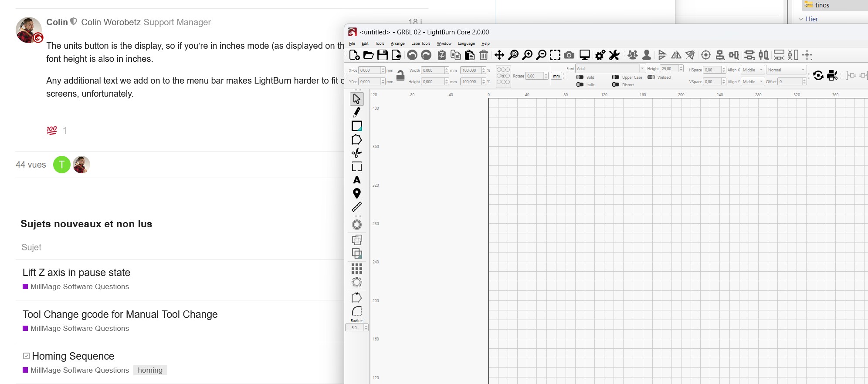Open the 'Homing Sequence' forum topic

click(x=73, y=356)
